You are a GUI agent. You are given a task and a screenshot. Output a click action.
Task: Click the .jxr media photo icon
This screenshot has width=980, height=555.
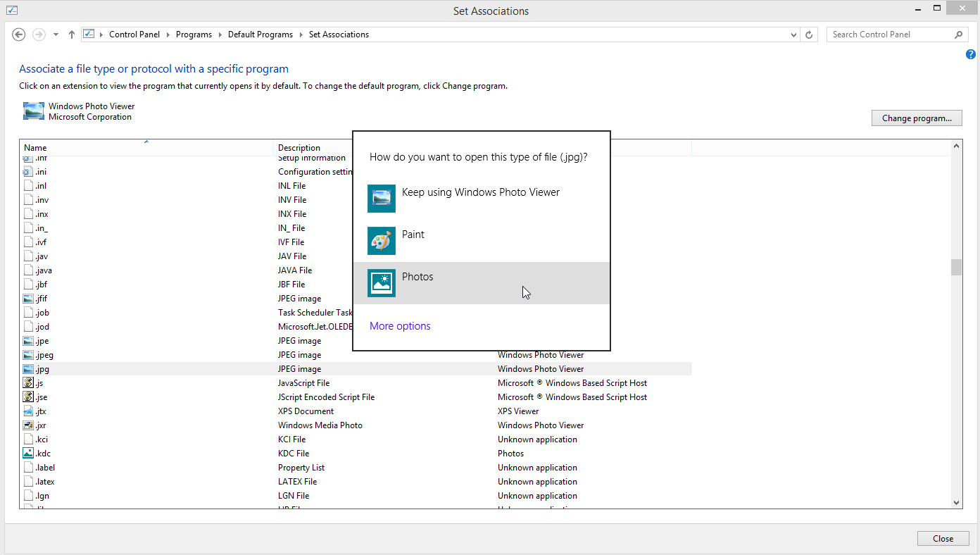pos(28,425)
